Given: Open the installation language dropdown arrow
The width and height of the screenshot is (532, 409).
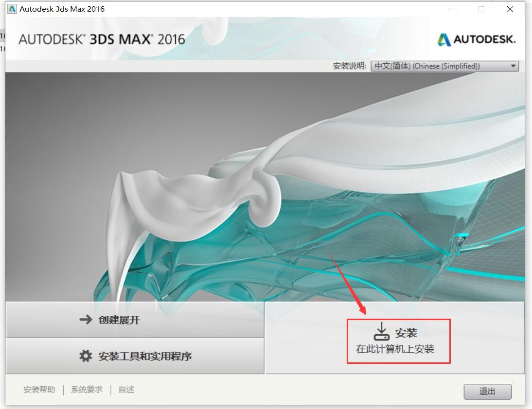Looking at the screenshot, I should [514, 66].
